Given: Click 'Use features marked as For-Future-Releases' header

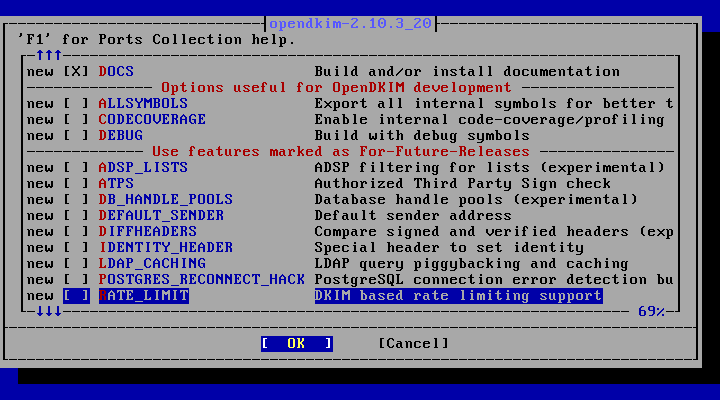Looking at the screenshot, I should pyautogui.click(x=341, y=152).
